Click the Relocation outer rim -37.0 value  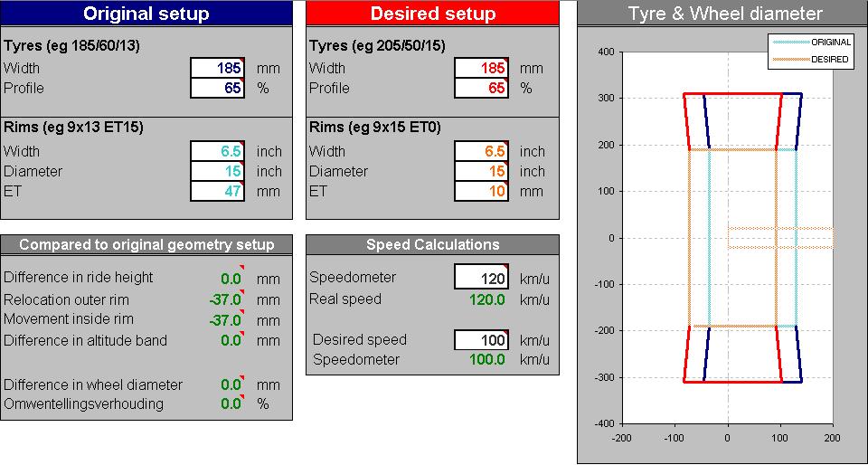225,300
